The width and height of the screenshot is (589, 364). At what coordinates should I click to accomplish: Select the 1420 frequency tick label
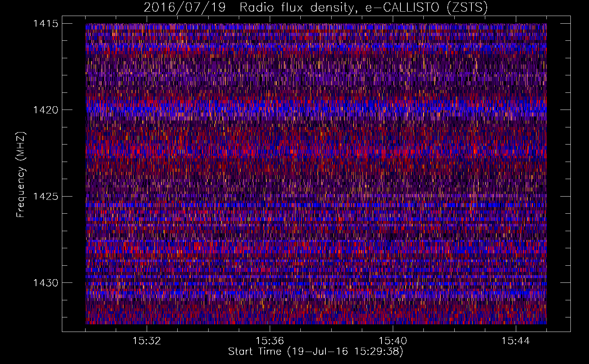click(46, 110)
